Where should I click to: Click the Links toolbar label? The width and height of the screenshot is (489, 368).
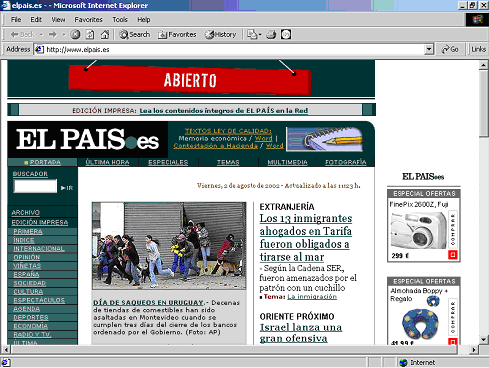pos(478,49)
